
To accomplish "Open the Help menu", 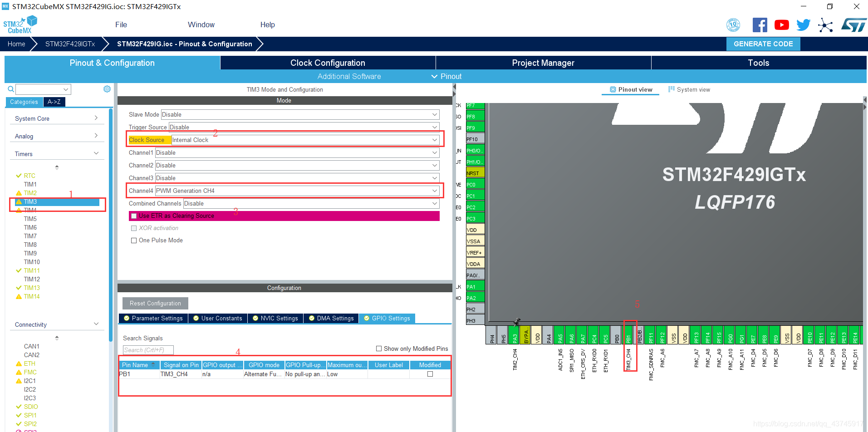I will pyautogui.click(x=267, y=25).
